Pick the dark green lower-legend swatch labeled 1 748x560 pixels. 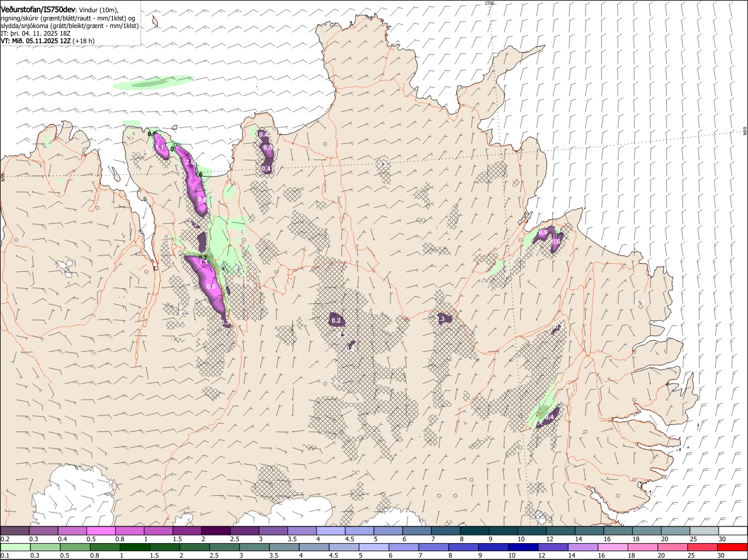click(x=135, y=547)
